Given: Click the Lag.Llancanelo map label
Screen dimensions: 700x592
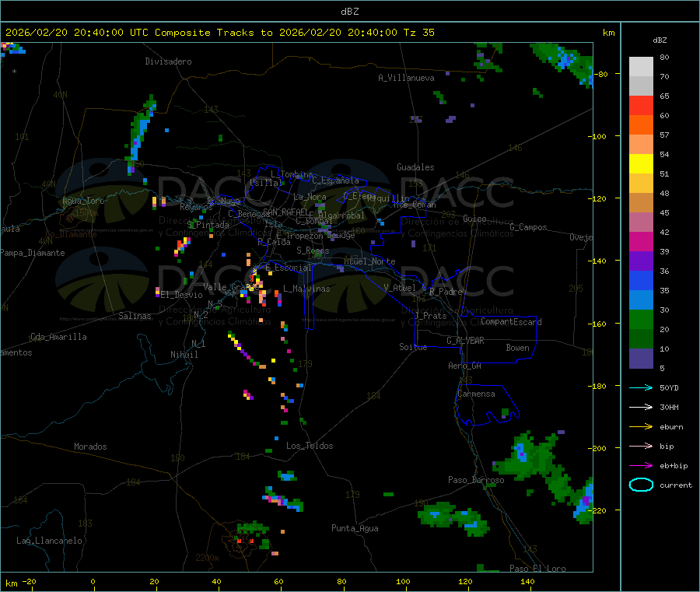Looking at the screenshot, I should pos(49,541).
